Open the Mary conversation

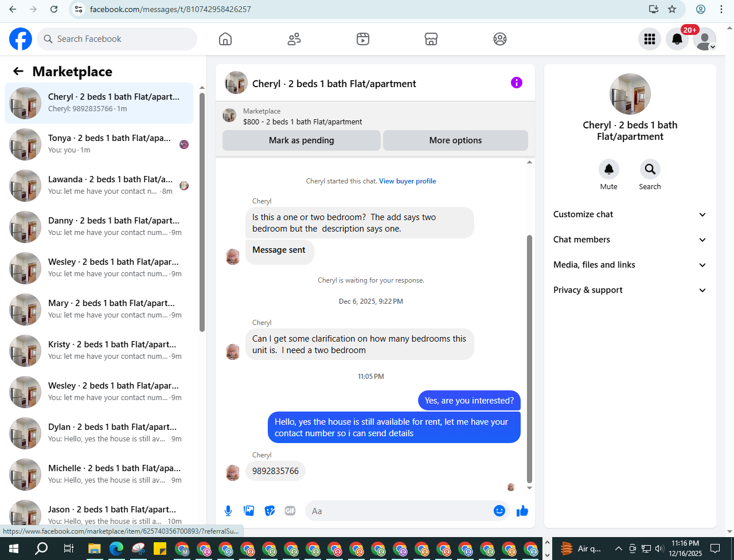tap(99, 310)
